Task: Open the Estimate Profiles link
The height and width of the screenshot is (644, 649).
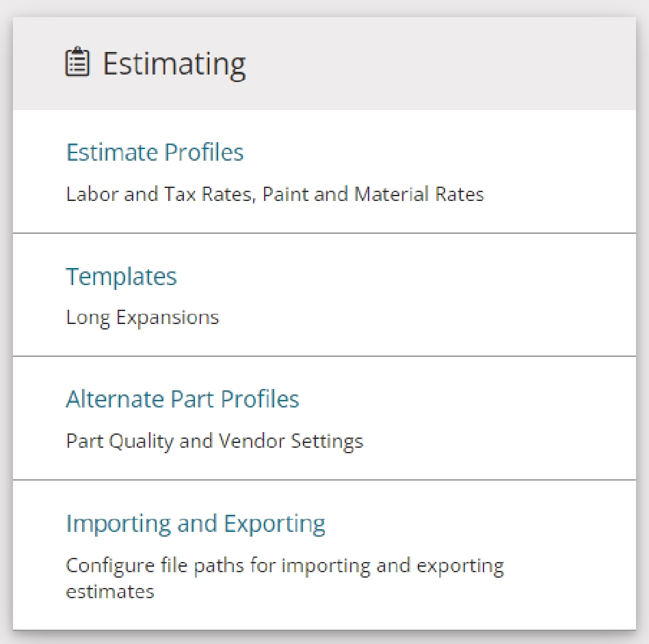Action: (155, 152)
